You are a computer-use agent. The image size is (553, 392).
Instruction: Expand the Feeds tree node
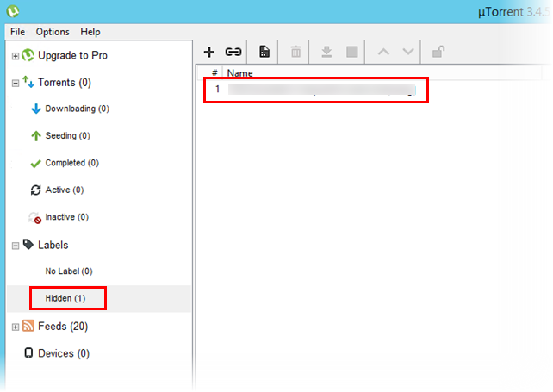coord(16,327)
